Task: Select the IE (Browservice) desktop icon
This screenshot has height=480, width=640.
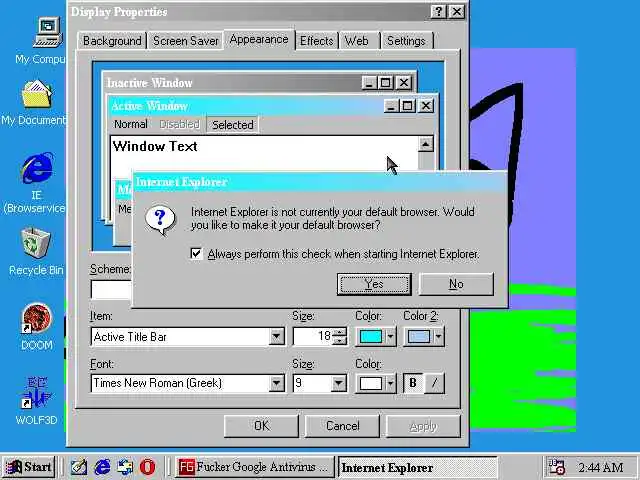Action: click(x=37, y=168)
